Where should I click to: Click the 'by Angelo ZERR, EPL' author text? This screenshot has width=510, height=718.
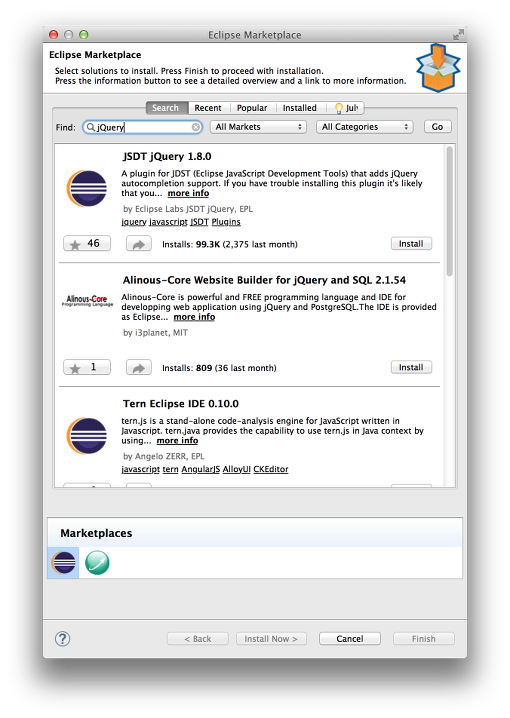pos(163,457)
